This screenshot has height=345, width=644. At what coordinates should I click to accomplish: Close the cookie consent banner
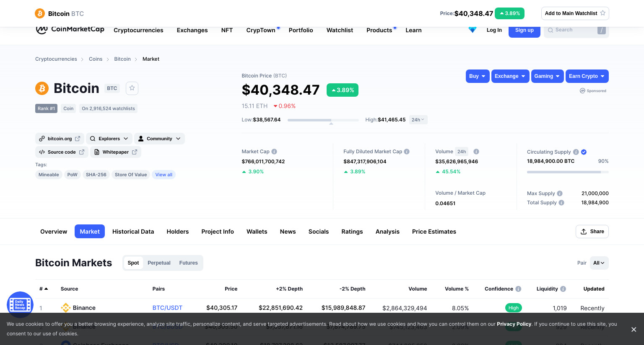pyautogui.click(x=634, y=330)
